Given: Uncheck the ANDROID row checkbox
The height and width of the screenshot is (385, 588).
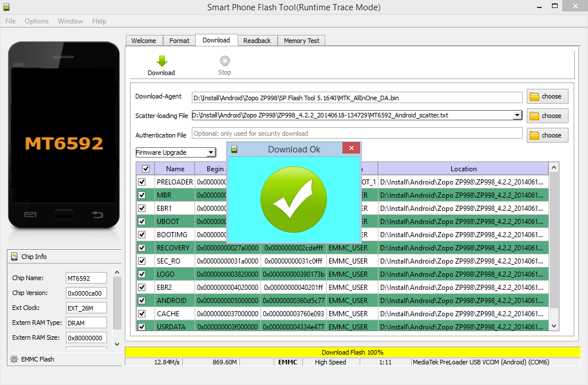Looking at the screenshot, I should click(x=142, y=301).
